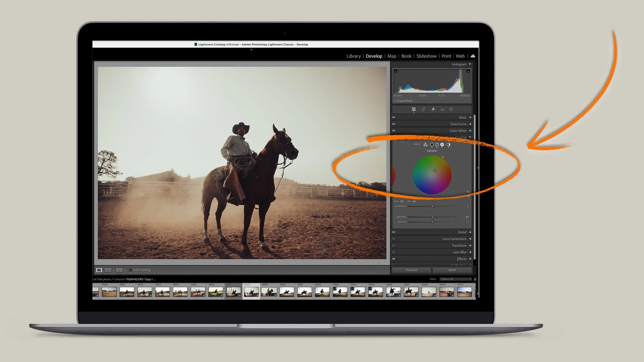Switch to Global color grading view
The width and height of the screenshot is (644, 362).
[x=448, y=144]
